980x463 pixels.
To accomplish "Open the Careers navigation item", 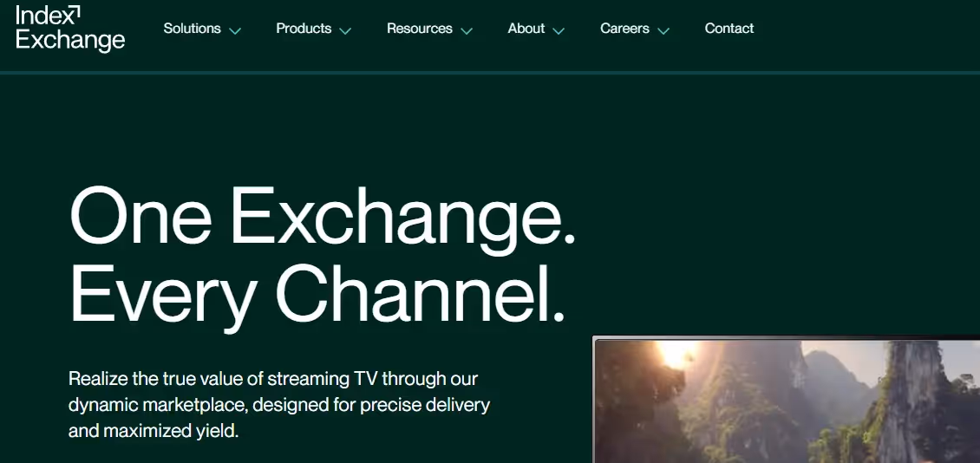I will pyautogui.click(x=624, y=29).
